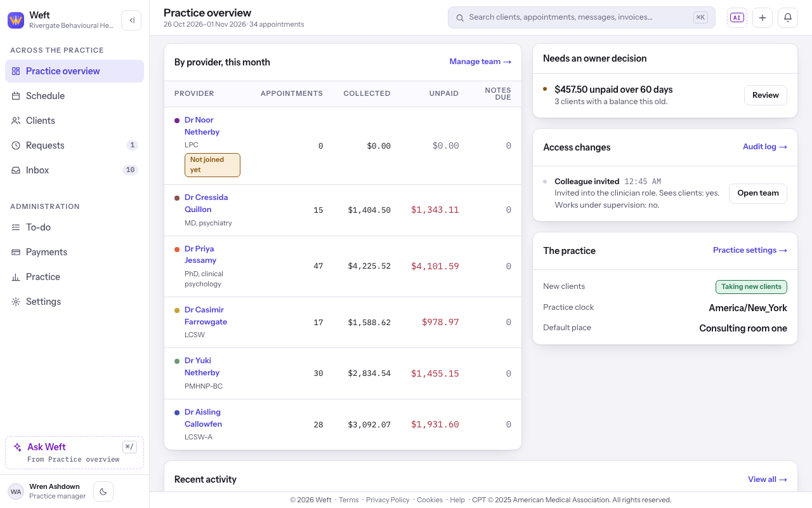Open Dr Noor Netherby profile
The image size is (812, 508).
pyautogui.click(x=202, y=126)
